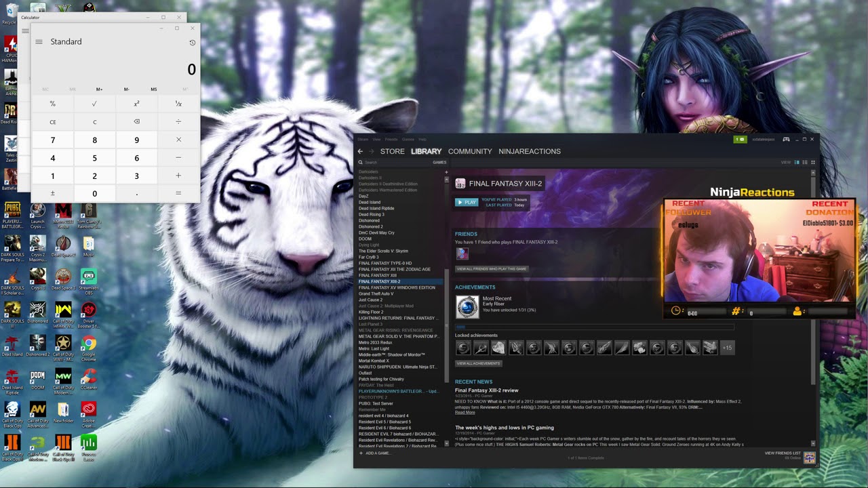The width and height of the screenshot is (868, 488).
Task: Open the Help menu in Steam
Action: click(x=422, y=139)
